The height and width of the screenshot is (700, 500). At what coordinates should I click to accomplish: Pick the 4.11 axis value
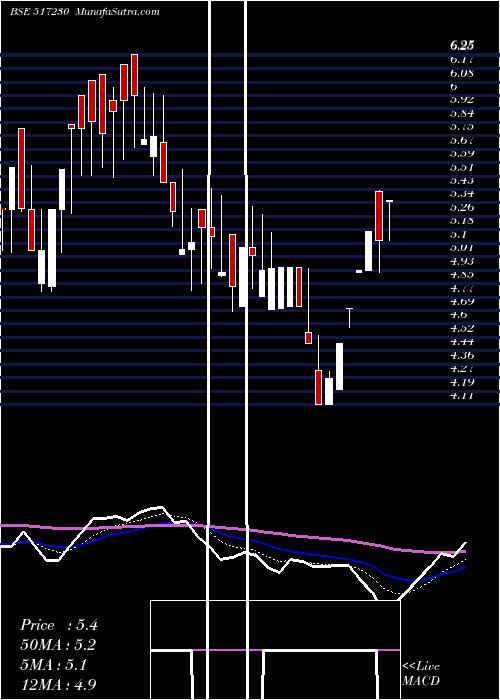(462, 396)
